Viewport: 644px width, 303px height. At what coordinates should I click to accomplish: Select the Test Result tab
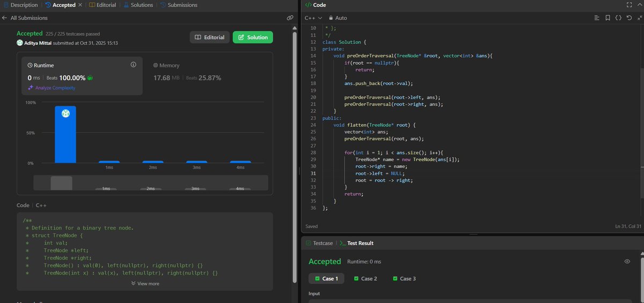point(356,243)
